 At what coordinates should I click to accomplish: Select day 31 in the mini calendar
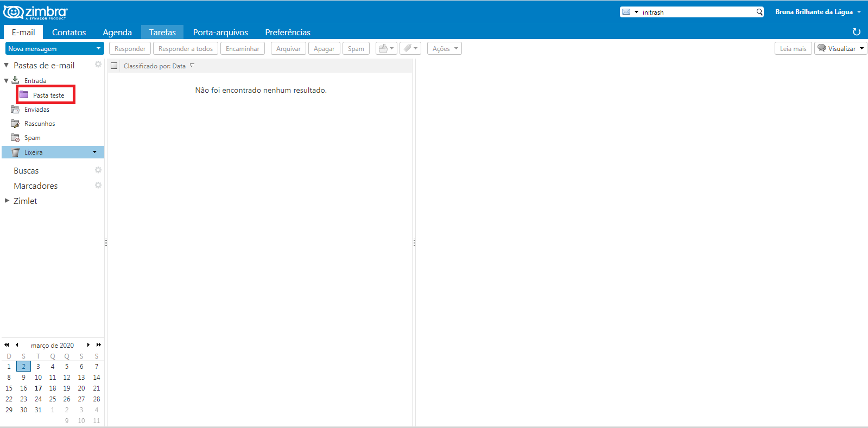[38, 410]
